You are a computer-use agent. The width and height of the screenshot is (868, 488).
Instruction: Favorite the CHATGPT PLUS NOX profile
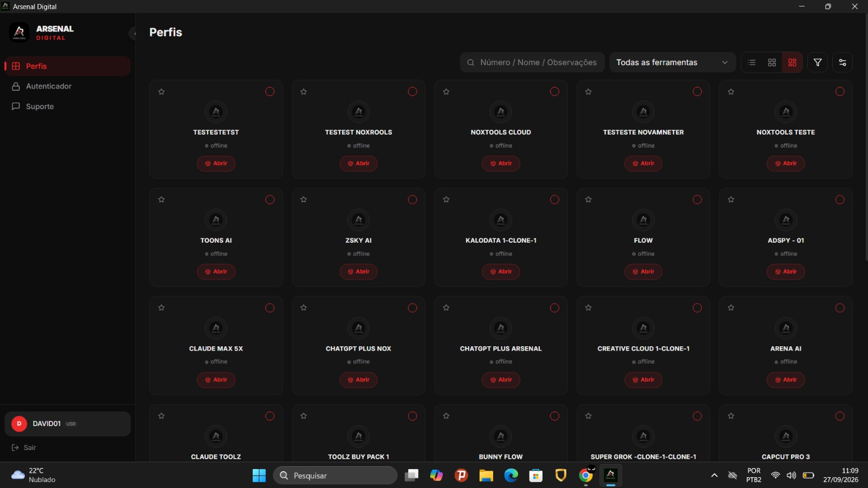tap(304, 308)
